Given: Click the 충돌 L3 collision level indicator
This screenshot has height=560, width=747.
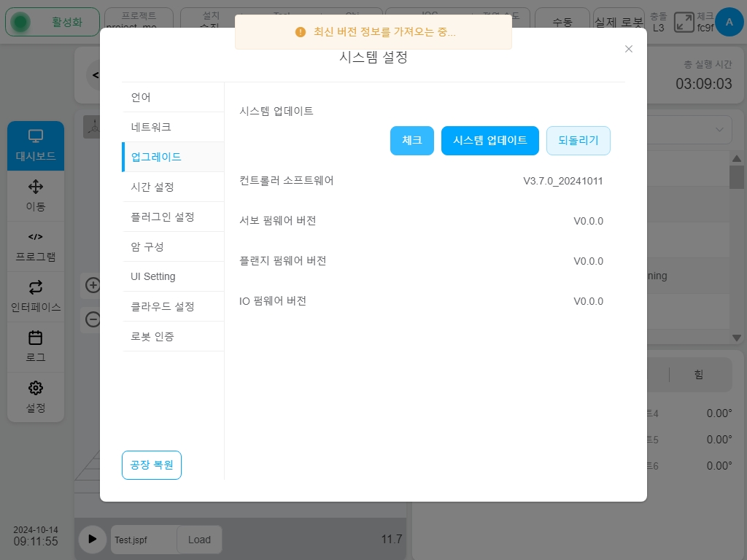Looking at the screenshot, I should pos(659,22).
